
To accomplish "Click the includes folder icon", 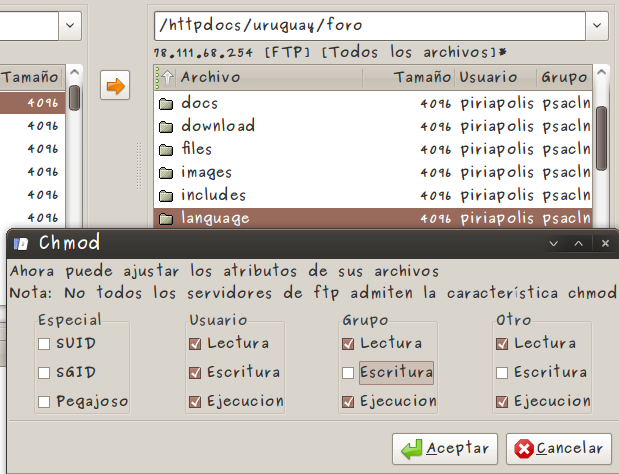I will point(166,195).
